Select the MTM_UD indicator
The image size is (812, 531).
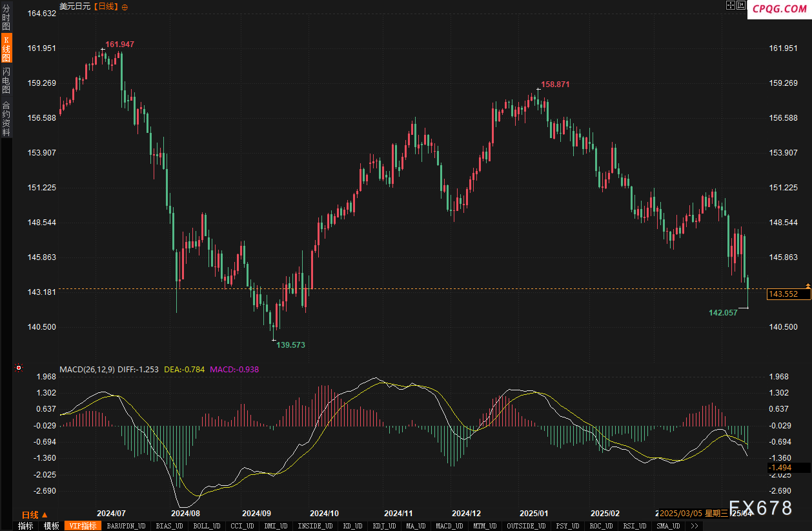485,526
